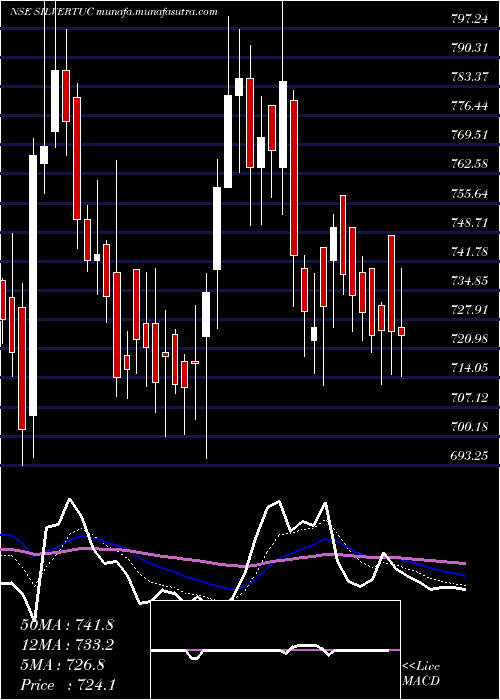Click the 762.58 price axis label
Viewport: 500px width, 700px height.
(x=470, y=164)
